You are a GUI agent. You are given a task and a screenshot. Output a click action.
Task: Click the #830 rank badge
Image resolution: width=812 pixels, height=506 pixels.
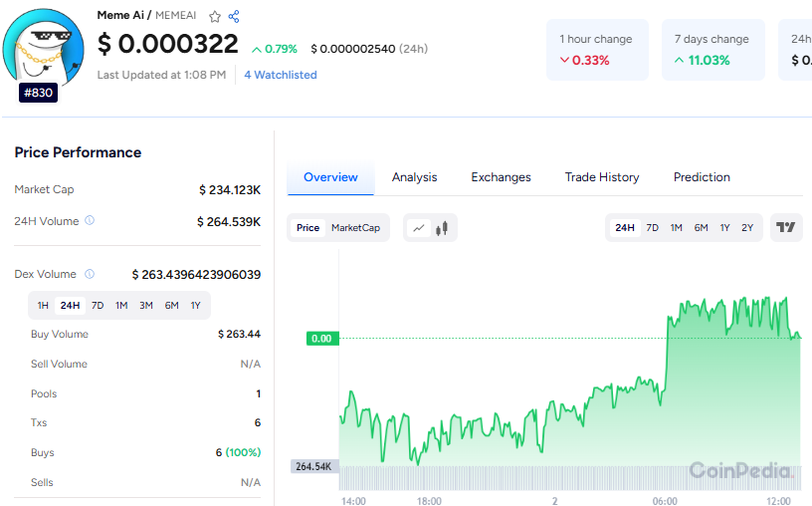(39, 93)
